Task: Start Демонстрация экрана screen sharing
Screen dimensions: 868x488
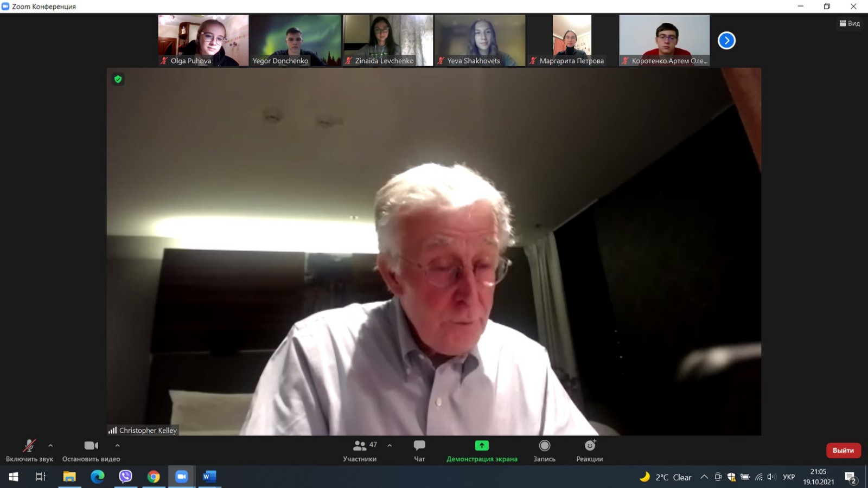Action: click(x=482, y=451)
